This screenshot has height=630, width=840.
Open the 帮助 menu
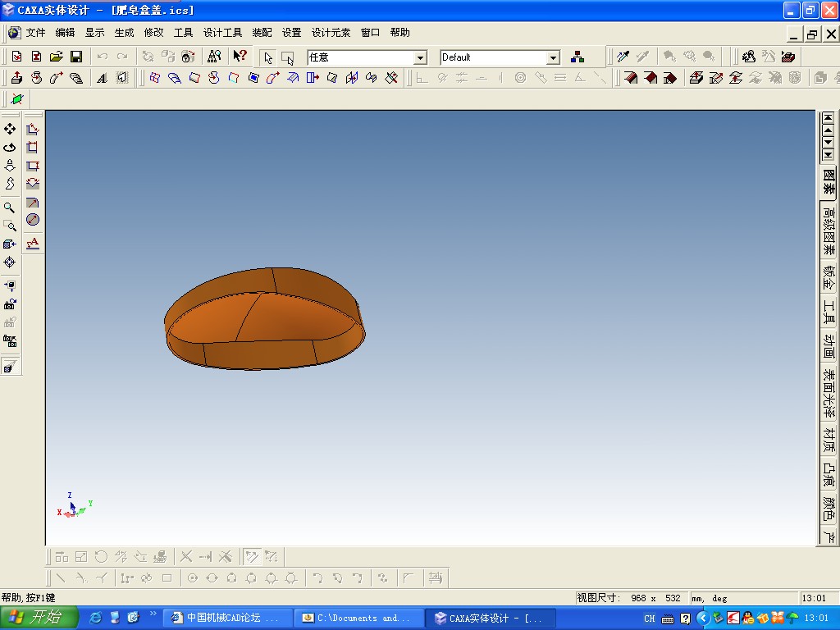point(399,33)
